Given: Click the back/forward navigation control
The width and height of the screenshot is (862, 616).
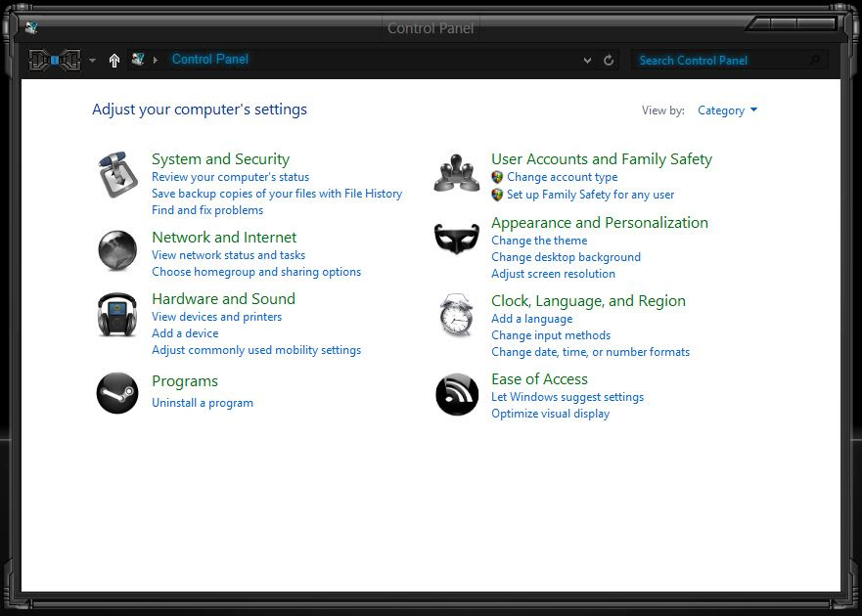Looking at the screenshot, I should tap(55, 60).
